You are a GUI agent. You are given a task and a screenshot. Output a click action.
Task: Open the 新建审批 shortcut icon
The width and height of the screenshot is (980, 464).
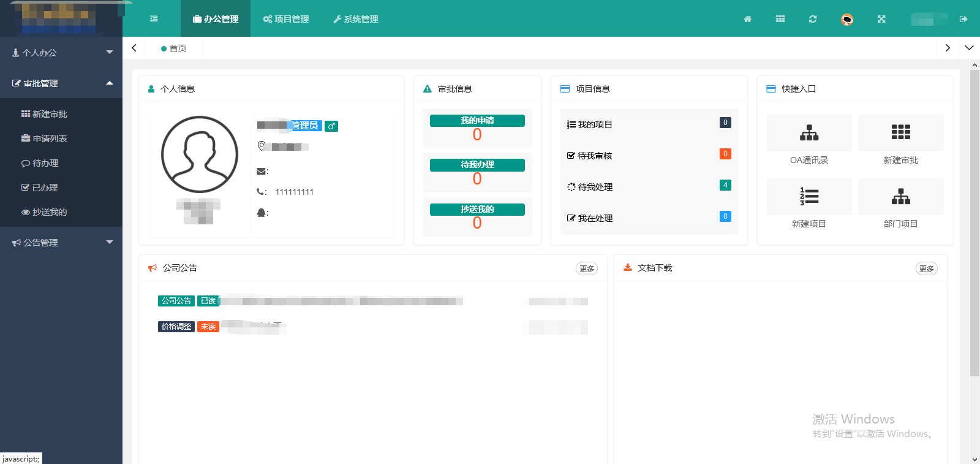[x=901, y=132]
